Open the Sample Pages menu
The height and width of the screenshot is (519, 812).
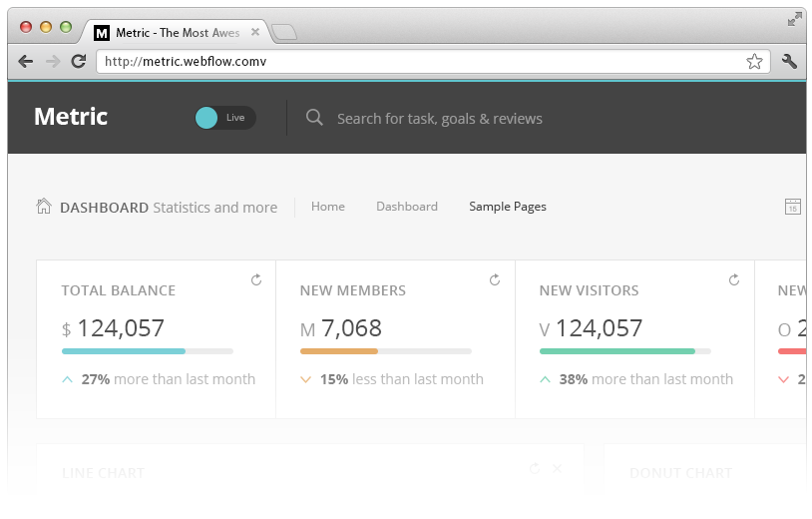point(508,207)
